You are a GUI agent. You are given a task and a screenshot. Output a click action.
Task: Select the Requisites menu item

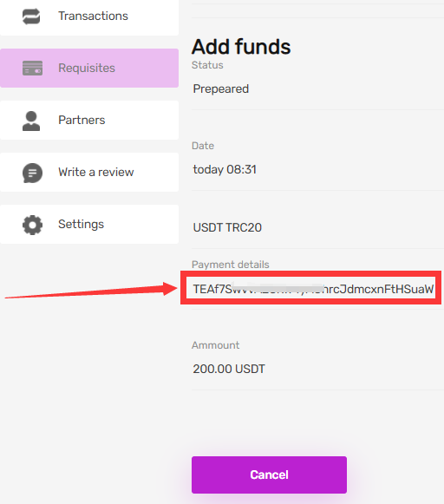click(x=89, y=69)
